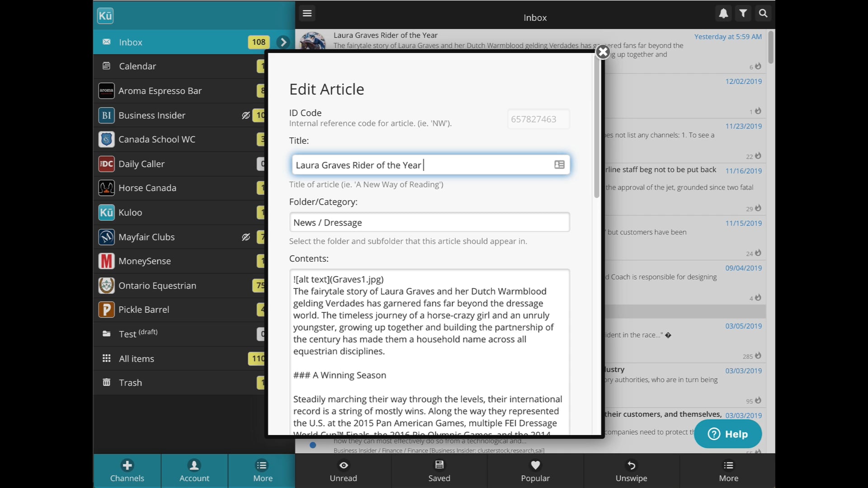Close the Edit Article dialog
Viewport: 868px width, 488px height.
[603, 52]
